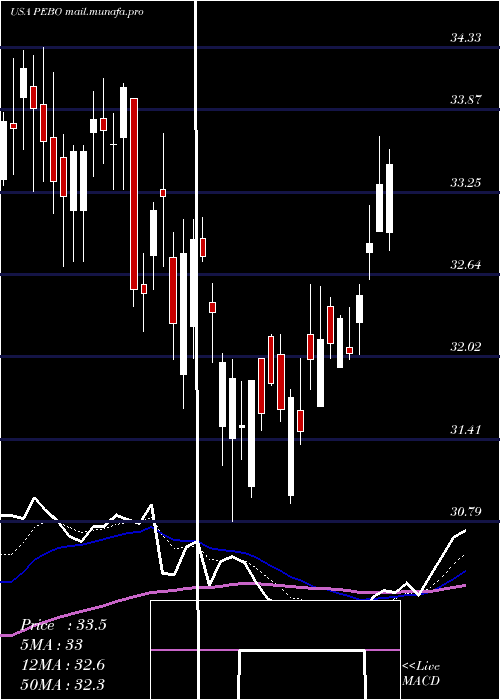Click the 30.79 price level label
Image resolution: width=500 pixels, height=700 pixels.
click(x=465, y=512)
